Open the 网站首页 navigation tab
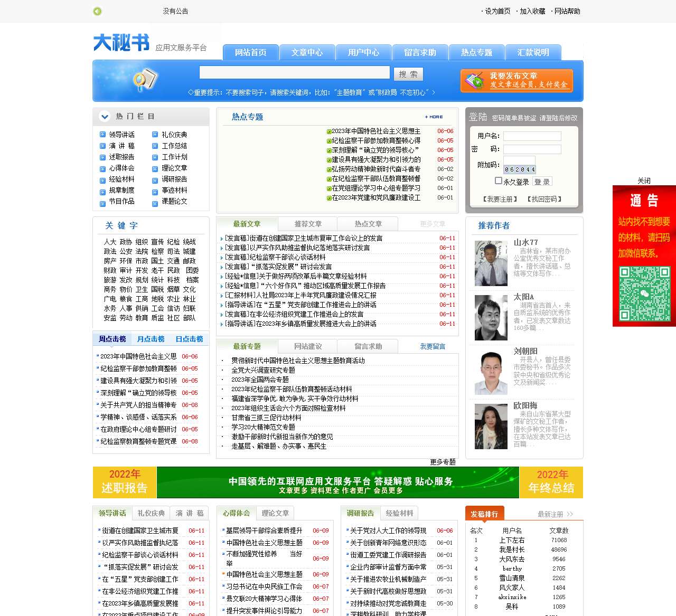The height and width of the screenshot is (616, 676). (251, 53)
